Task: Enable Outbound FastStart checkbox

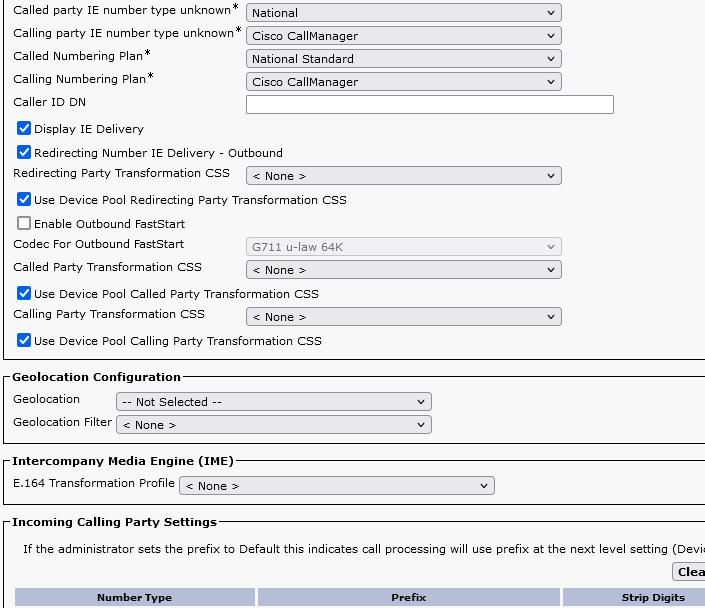Action: click(24, 224)
